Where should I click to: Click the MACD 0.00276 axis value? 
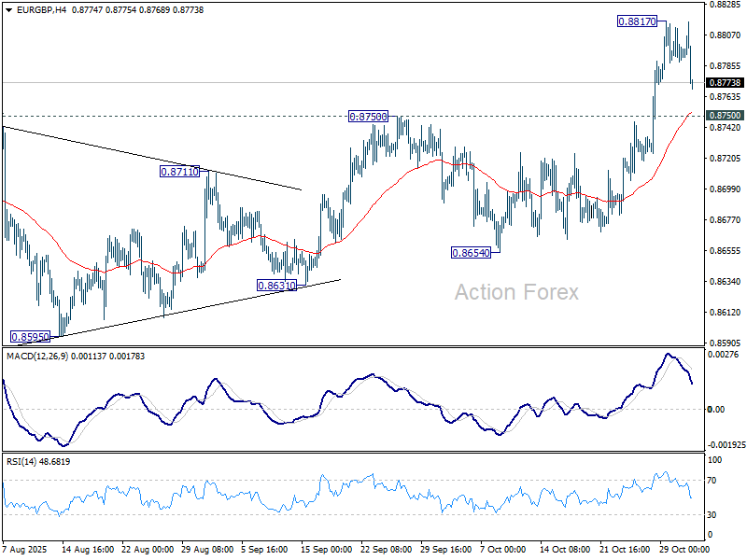click(725, 356)
